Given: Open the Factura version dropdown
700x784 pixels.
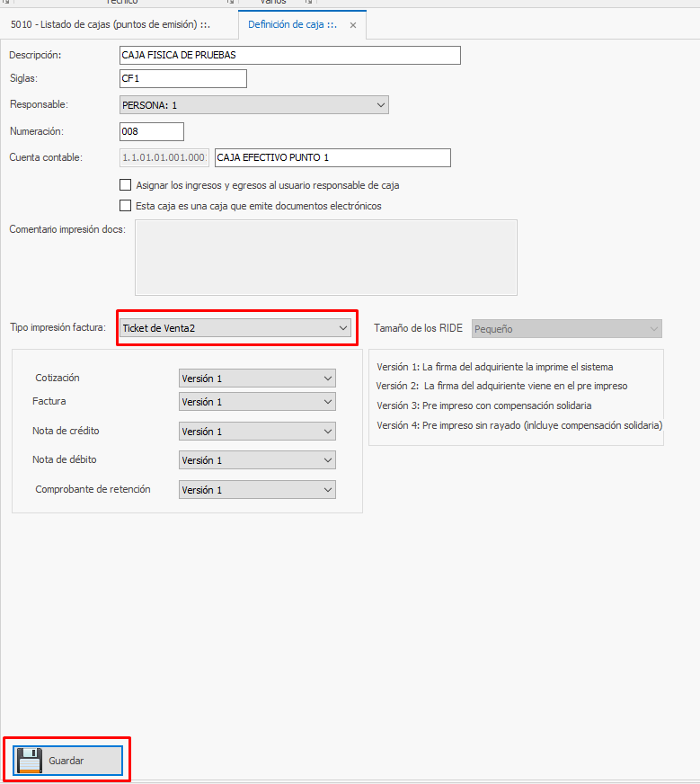Looking at the screenshot, I should [257, 402].
